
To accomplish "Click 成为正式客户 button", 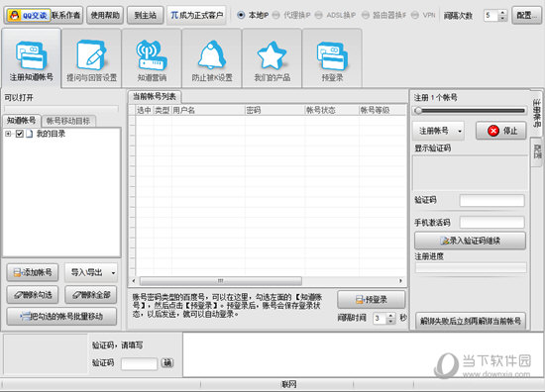I will (x=196, y=15).
